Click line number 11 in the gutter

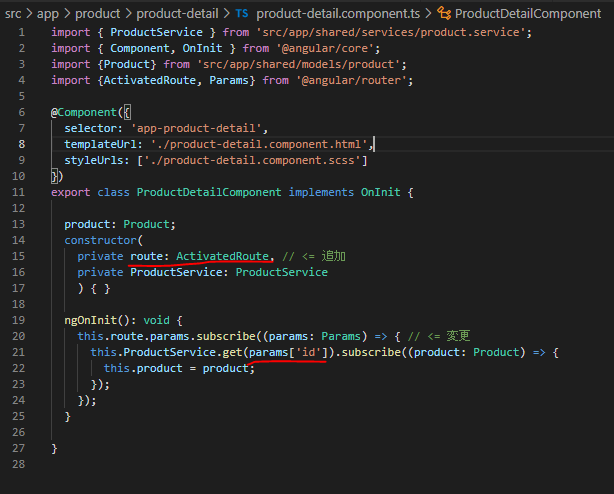click(x=18, y=192)
